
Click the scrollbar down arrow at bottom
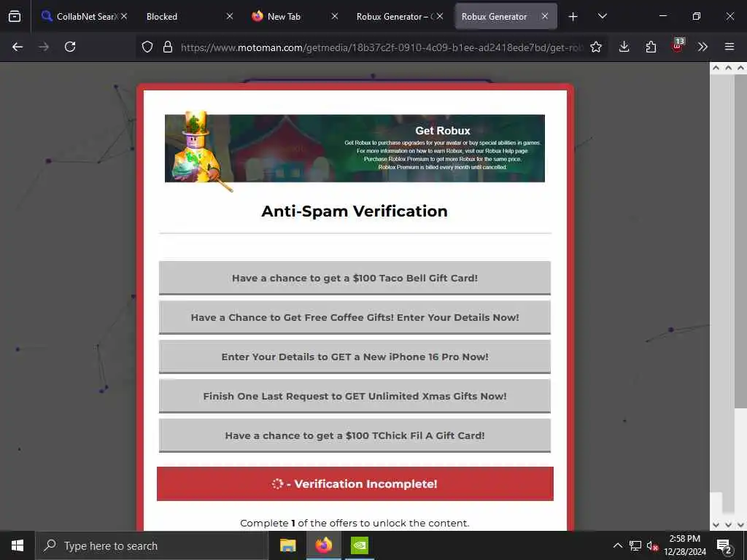pyautogui.click(x=740, y=525)
